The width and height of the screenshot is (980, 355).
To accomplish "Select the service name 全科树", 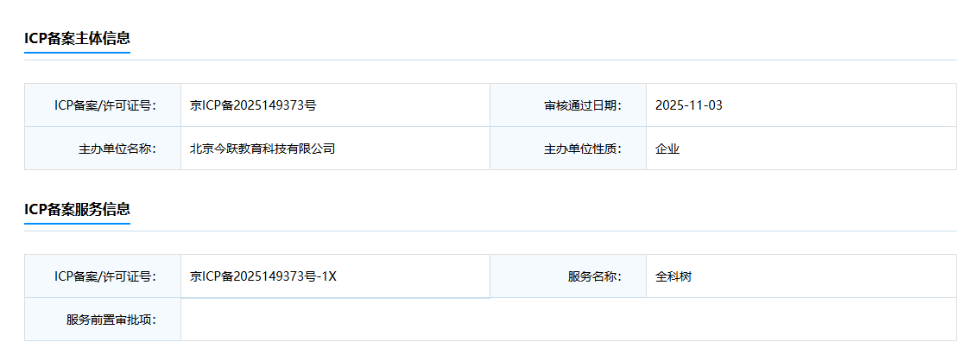I will point(673,276).
